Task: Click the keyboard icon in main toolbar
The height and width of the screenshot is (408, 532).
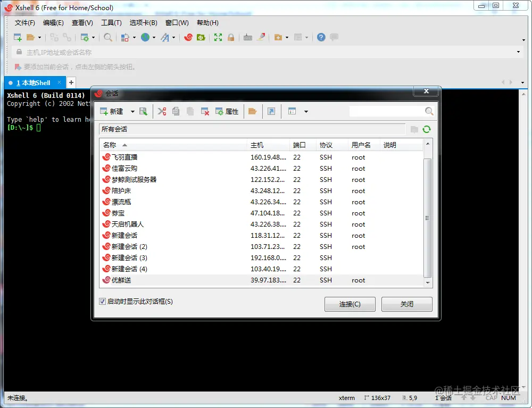Action: (248, 37)
